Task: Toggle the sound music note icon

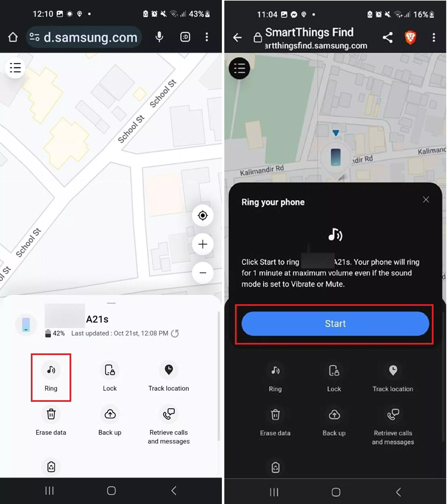Action: pos(51,370)
